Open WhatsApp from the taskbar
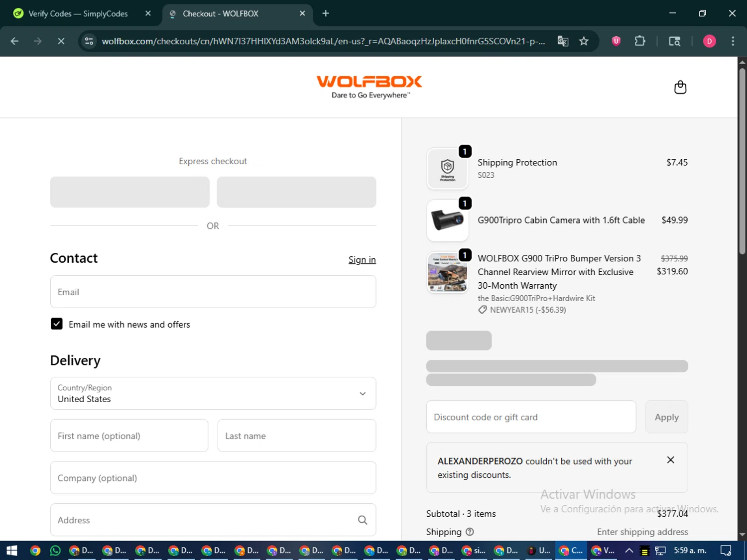This screenshot has height=560, width=747. coord(55,551)
